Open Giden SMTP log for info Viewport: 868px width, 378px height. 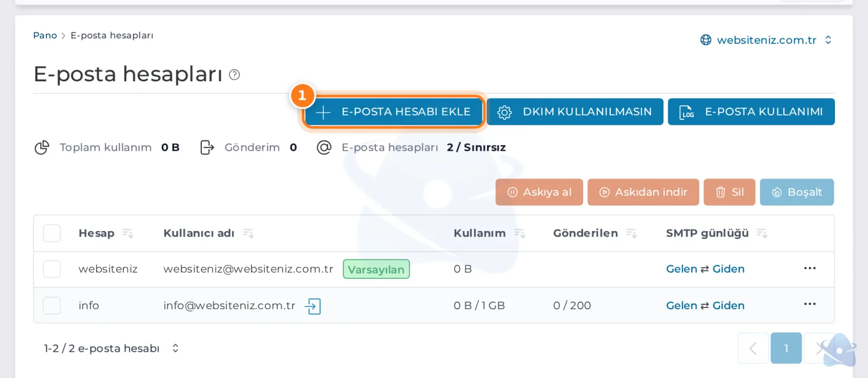click(729, 306)
